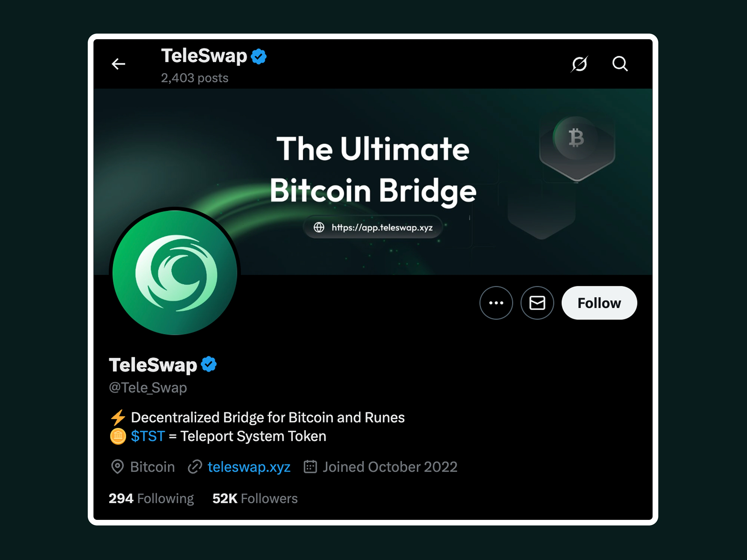Image resolution: width=747 pixels, height=560 pixels.
Task: Click the calendar icon beside Joined date
Action: [310, 466]
